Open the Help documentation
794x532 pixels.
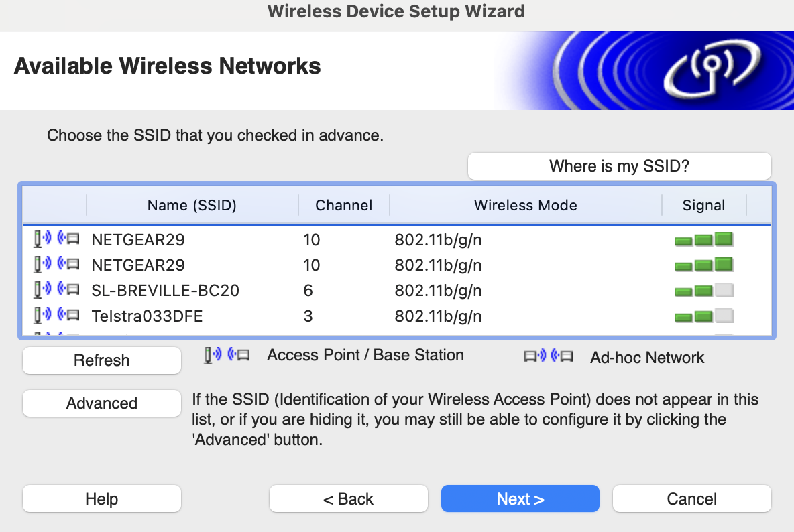101,498
